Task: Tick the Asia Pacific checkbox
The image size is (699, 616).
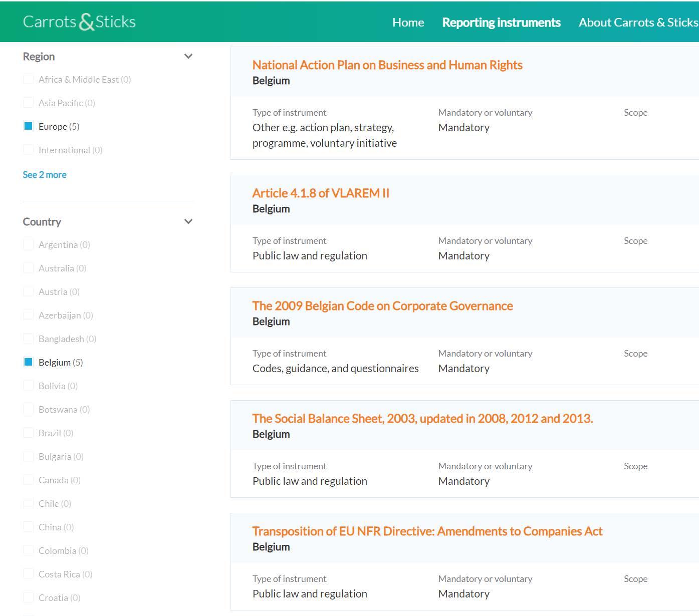Action: [29, 103]
